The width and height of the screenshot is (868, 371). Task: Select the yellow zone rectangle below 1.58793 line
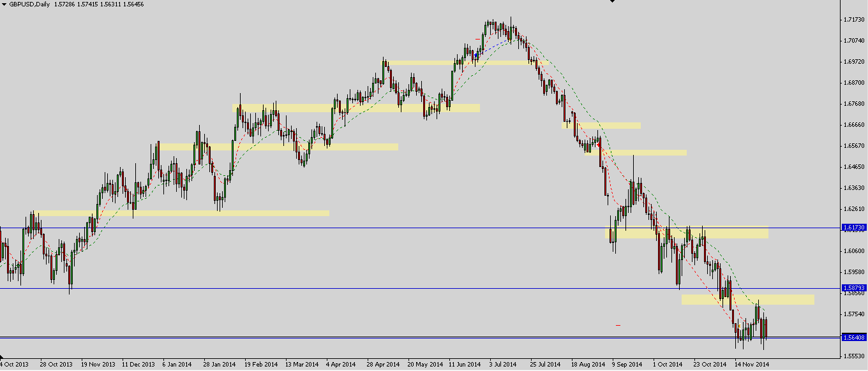pyautogui.click(x=747, y=299)
